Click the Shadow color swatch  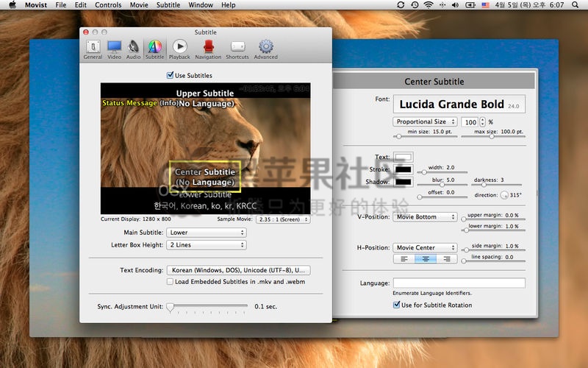[x=403, y=182]
